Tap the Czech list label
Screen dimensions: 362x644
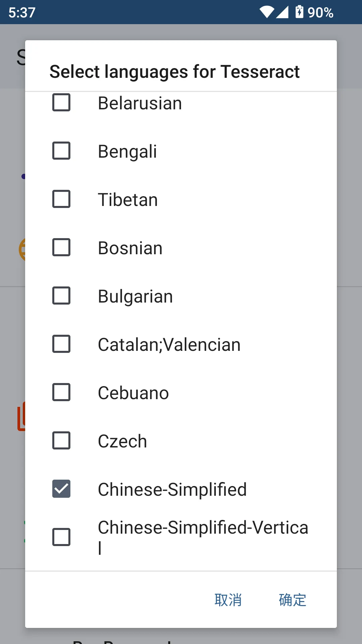pos(122,441)
